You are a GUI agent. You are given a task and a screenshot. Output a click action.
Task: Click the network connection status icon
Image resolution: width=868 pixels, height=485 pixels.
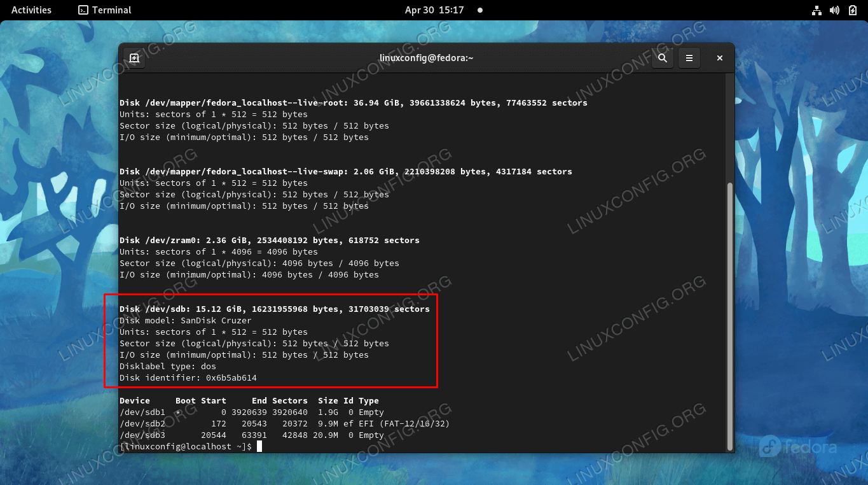[817, 10]
